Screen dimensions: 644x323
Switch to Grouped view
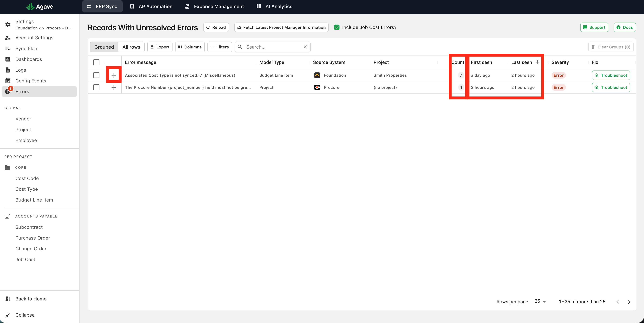(x=104, y=47)
